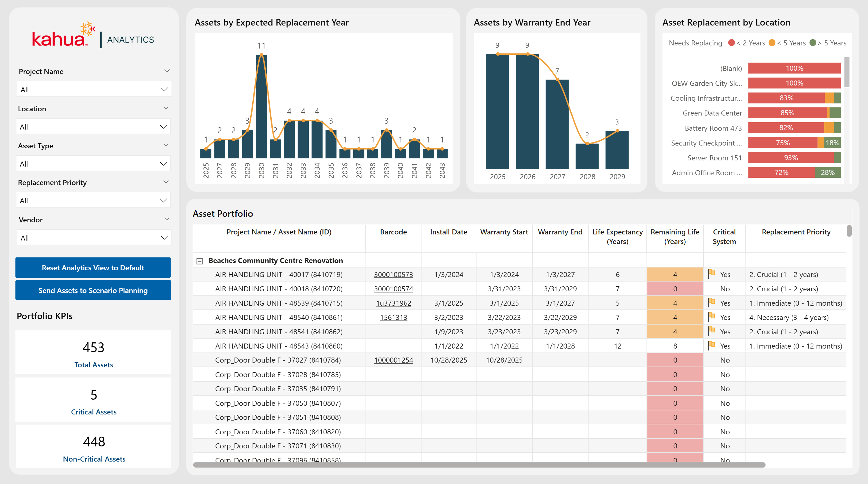
Task: Collapse Project Name filter header chevron
Action: click(x=167, y=71)
